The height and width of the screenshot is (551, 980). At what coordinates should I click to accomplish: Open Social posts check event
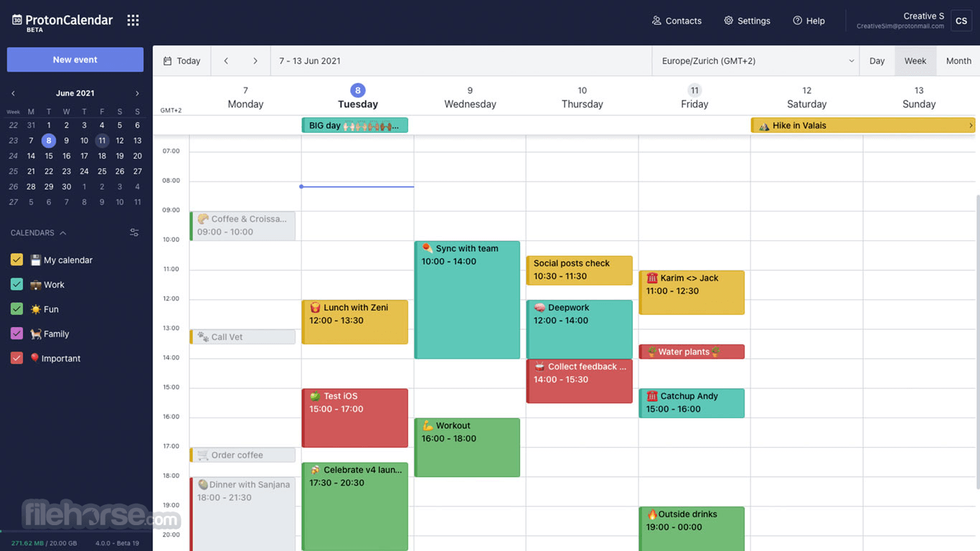click(579, 270)
